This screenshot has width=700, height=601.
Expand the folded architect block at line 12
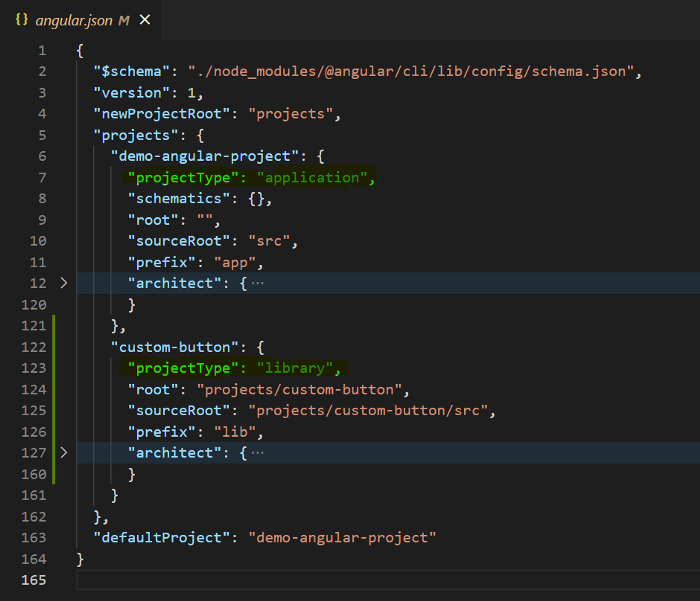point(63,284)
